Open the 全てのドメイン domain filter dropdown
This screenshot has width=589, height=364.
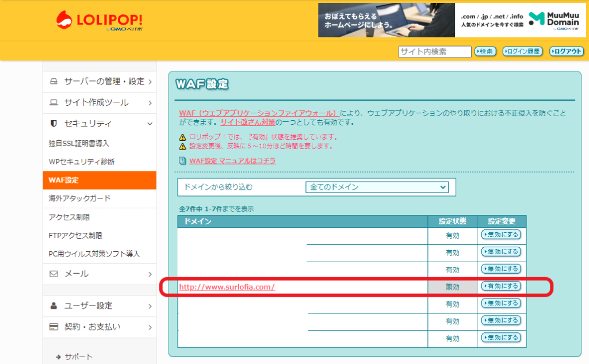click(377, 187)
